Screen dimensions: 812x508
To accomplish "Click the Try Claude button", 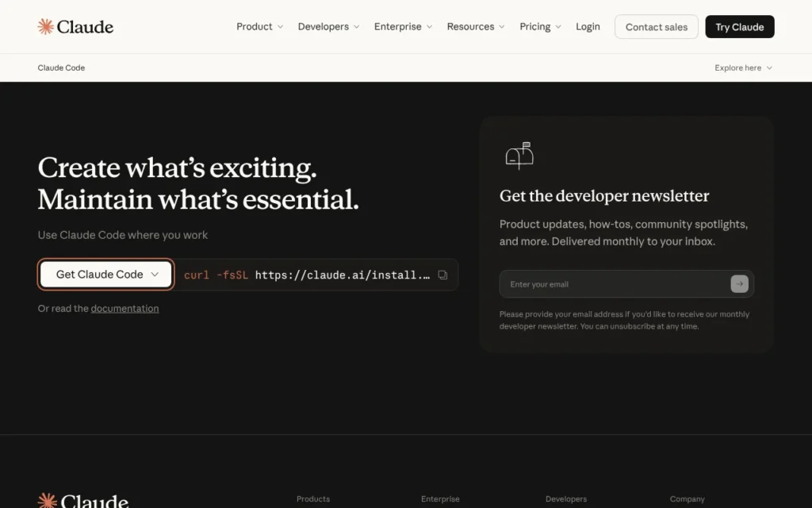I will point(740,26).
